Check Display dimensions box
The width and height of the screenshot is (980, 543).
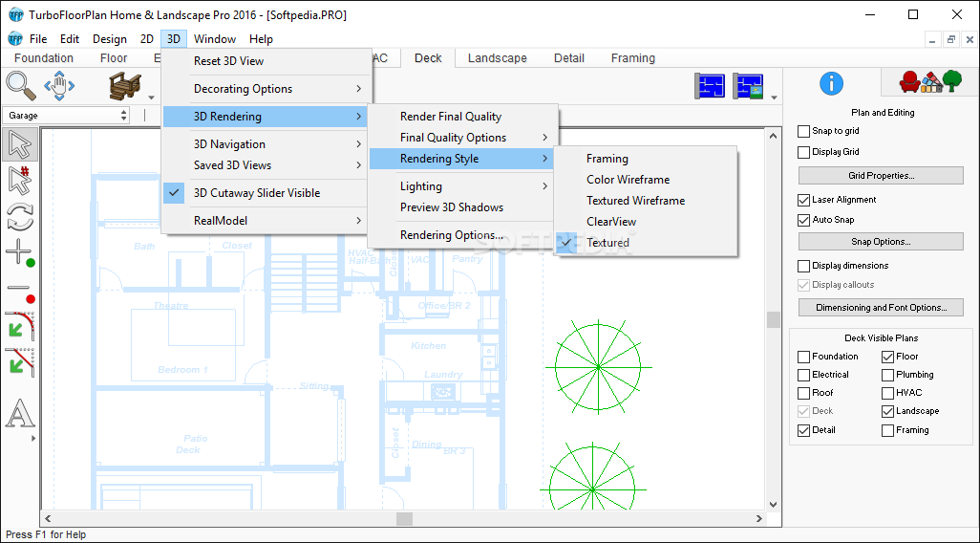pyautogui.click(x=803, y=266)
